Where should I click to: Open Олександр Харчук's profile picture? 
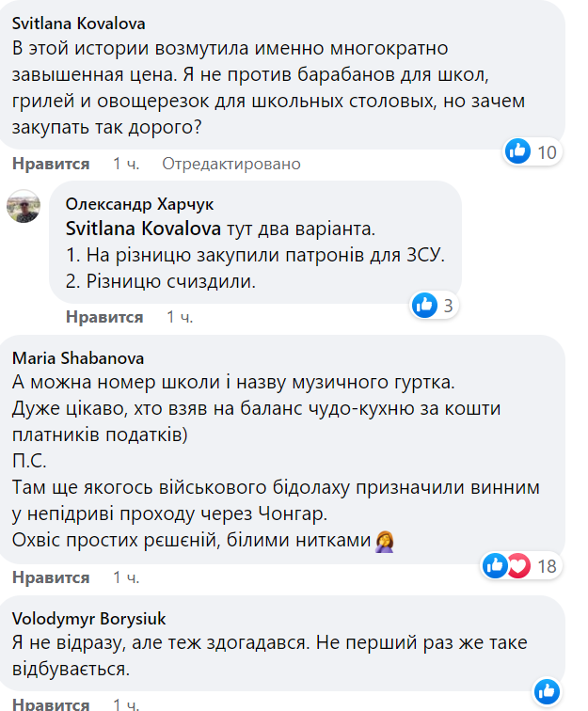tap(24, 204)
